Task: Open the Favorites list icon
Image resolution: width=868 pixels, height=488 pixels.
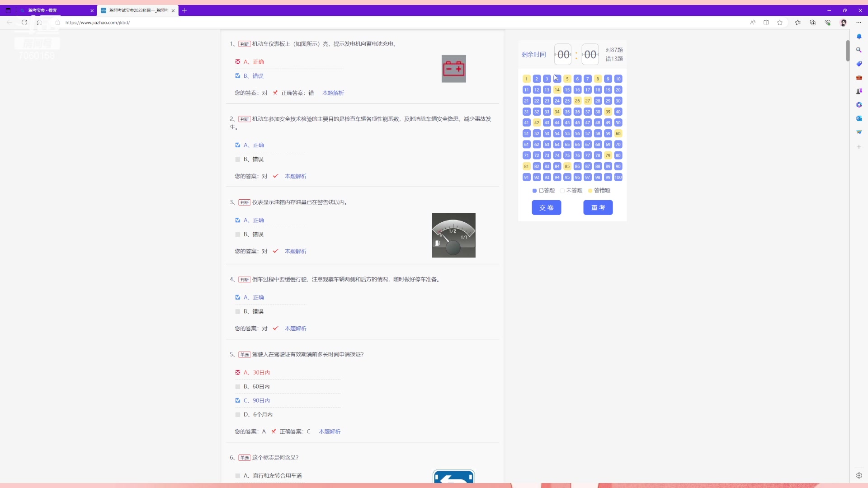Action: coord(797,23)
